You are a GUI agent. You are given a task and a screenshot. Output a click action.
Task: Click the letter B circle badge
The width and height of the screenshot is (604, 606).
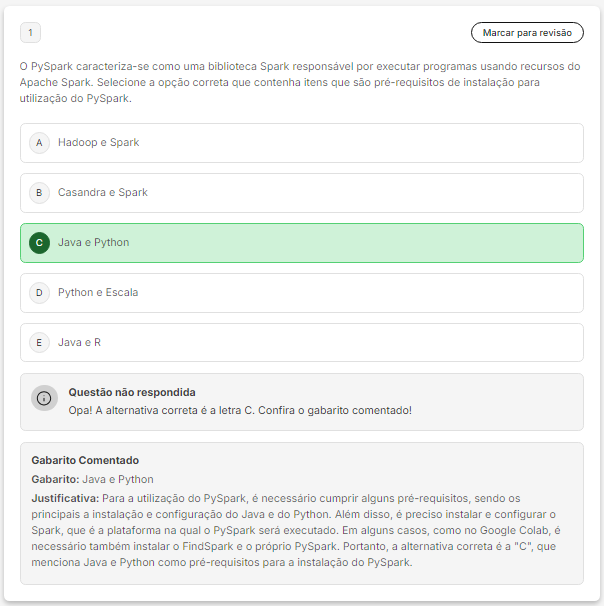tap(39, 193)
